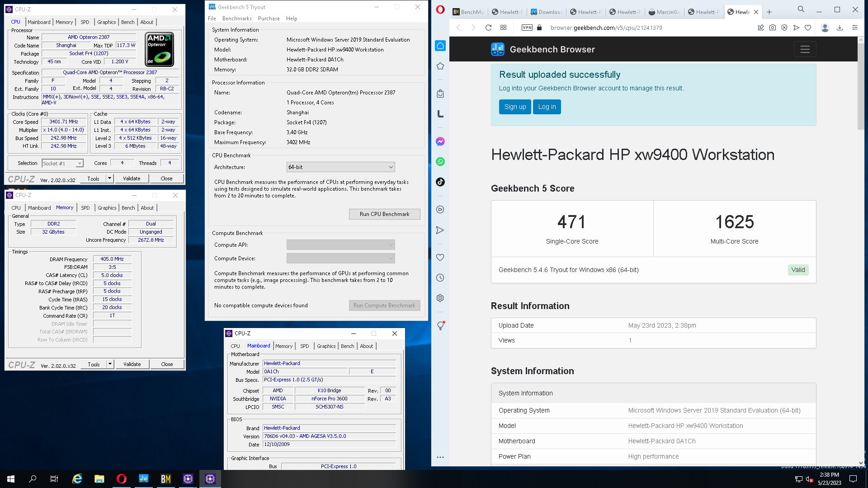Open SPD tab in top CPU-Z window
868x488 pixels.
point(85,22)
